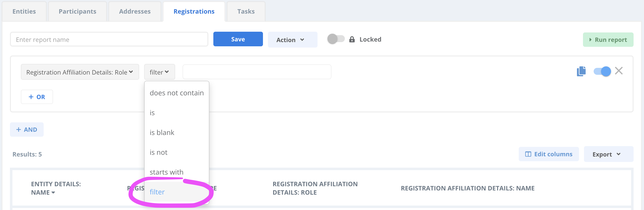
Task: Click the Run report button
Action: pyautogui.click(x=608, y=40)
